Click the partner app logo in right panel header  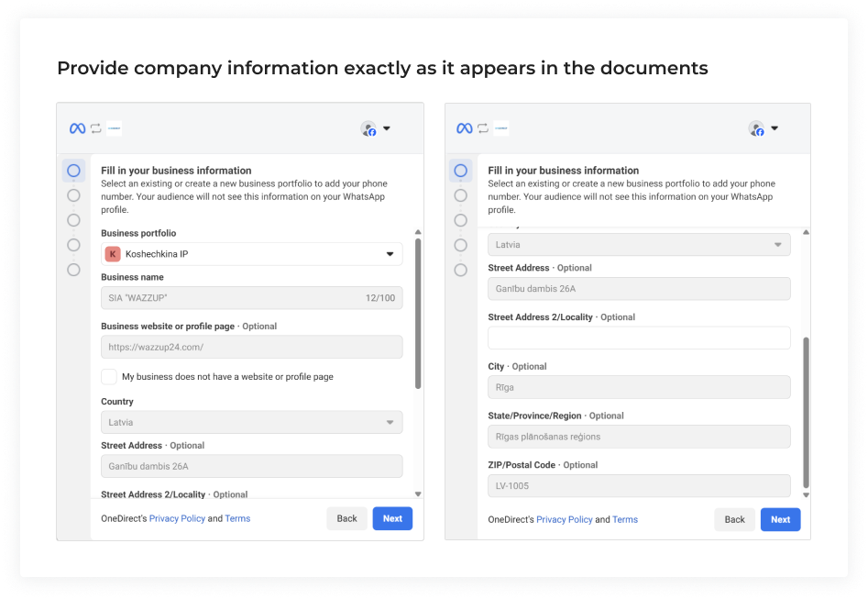501,128
